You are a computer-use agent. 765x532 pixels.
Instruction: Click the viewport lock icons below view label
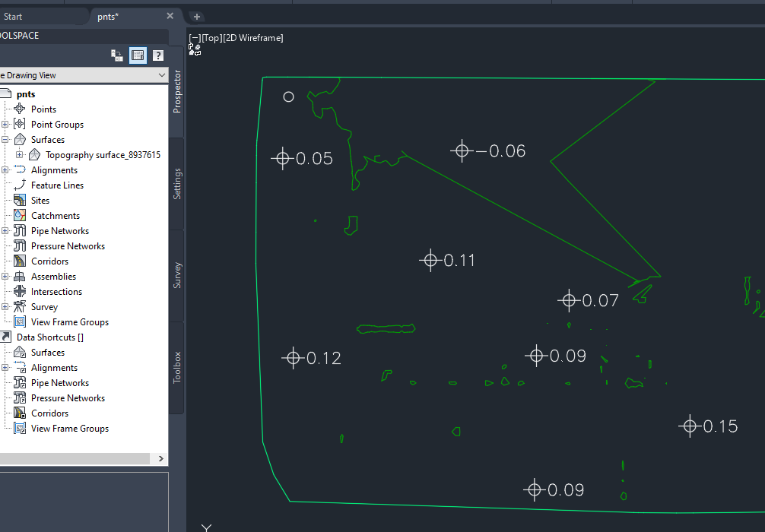tap(195, 49)
